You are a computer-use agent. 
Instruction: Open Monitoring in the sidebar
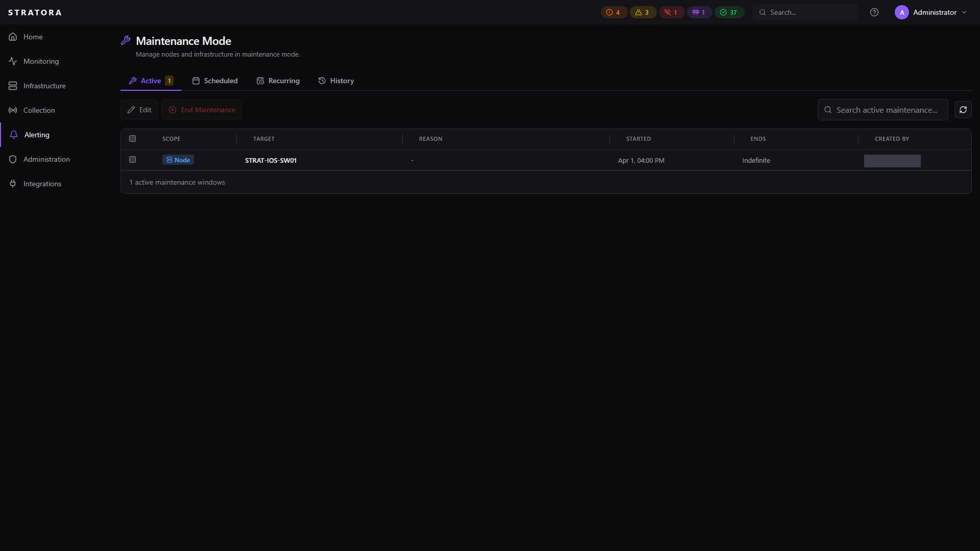coord(41,61)
